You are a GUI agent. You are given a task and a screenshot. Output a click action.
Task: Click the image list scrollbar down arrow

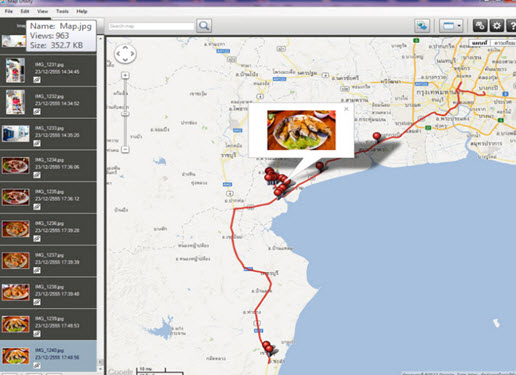point(100,369)
